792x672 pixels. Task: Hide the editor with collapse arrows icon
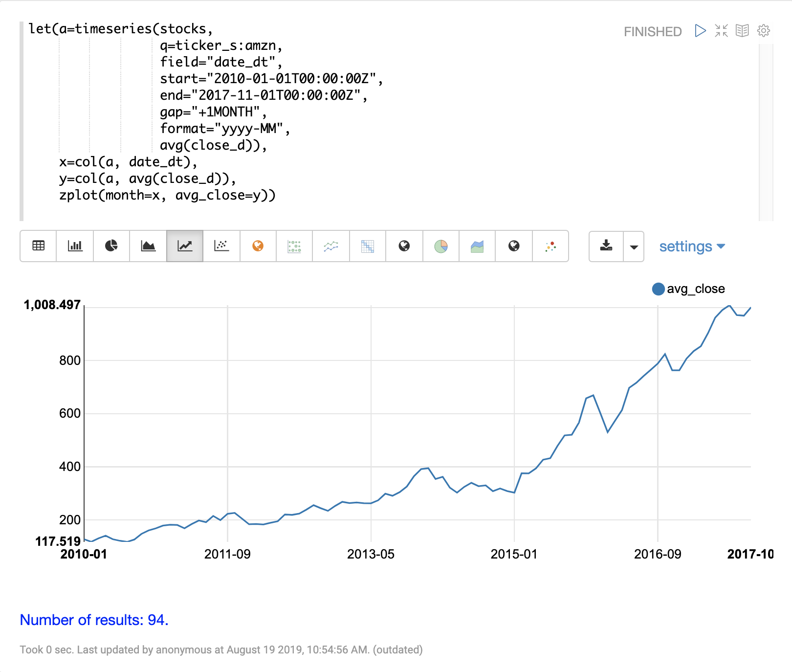pyautogui.click(x=721, y=31)
